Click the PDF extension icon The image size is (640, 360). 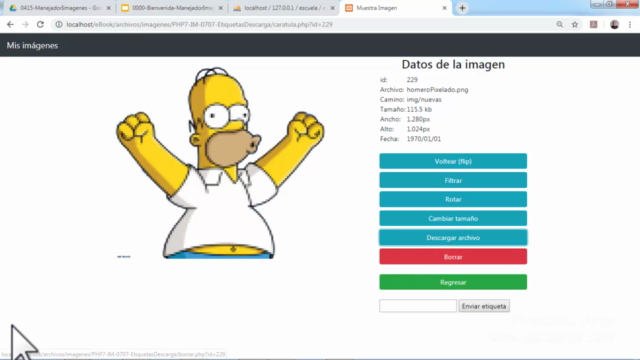593,24
